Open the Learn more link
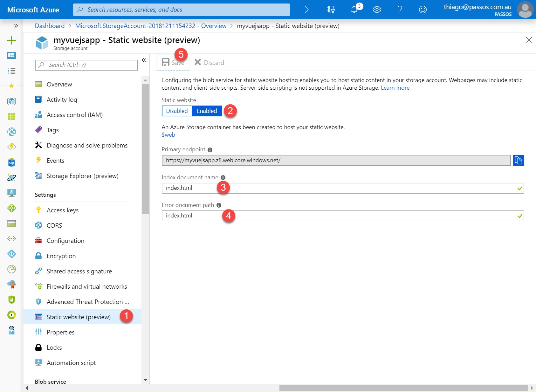The image size is (536, 392). [x=395, y=88]
